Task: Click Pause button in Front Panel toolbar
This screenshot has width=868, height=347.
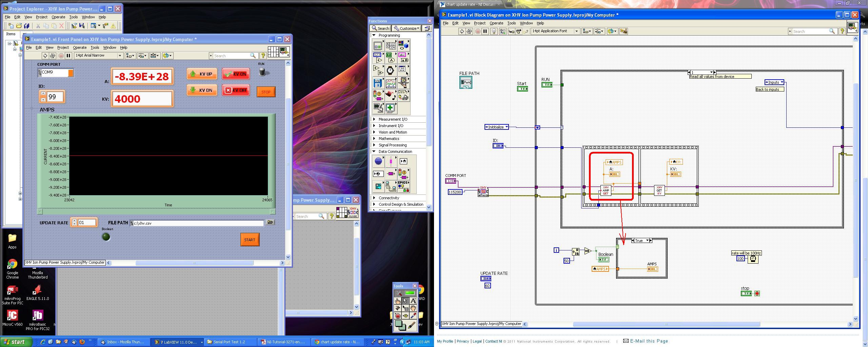Action: pos(68,56)
